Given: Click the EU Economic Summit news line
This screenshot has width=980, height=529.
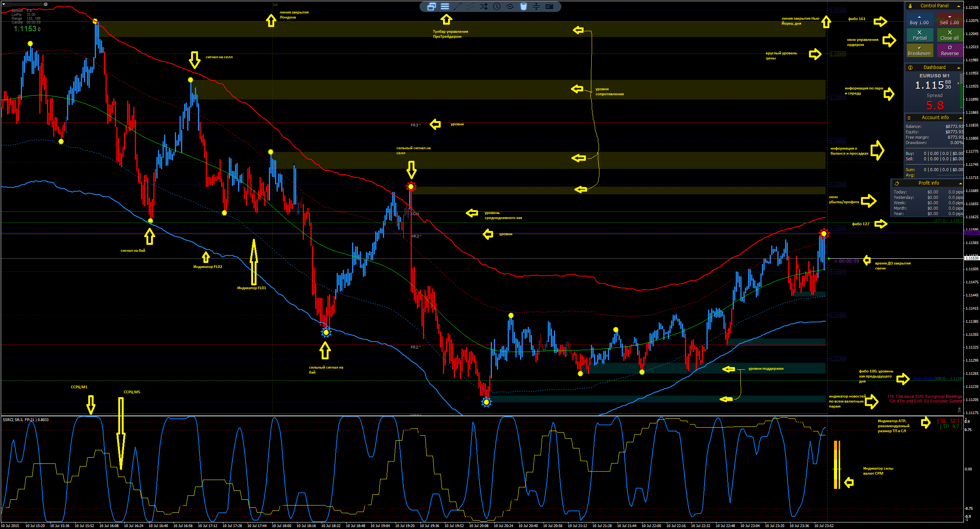Looking at the screenshot, I should (925, 401).
